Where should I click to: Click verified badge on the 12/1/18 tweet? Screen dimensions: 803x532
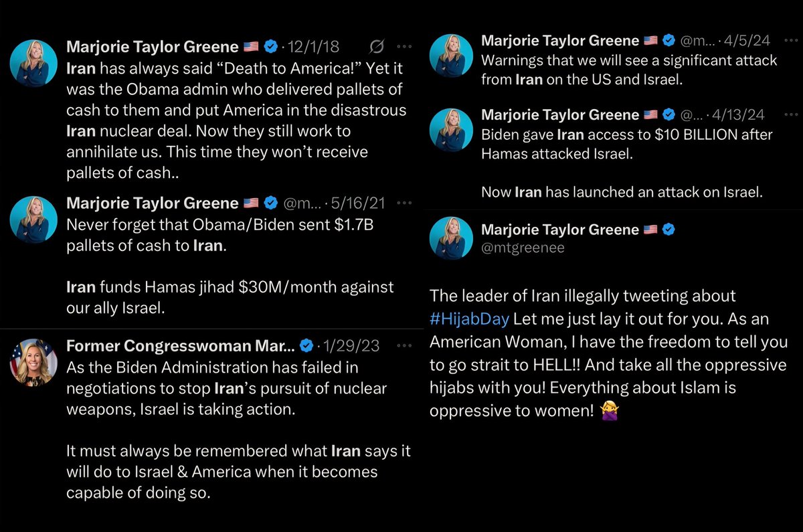[x=271, y=47]
